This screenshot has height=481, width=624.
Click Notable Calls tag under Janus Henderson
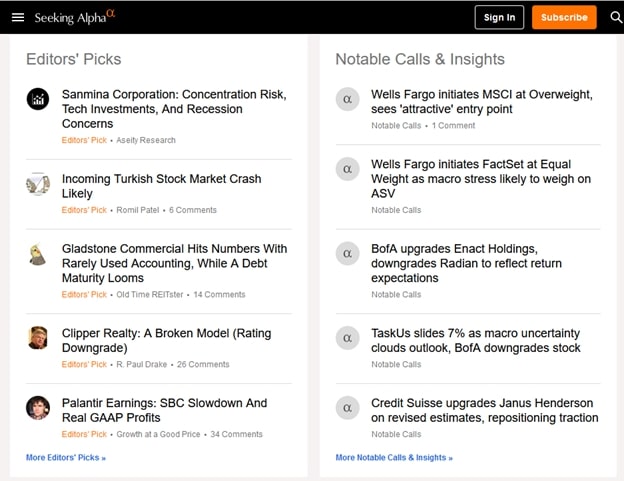[396, 434]
